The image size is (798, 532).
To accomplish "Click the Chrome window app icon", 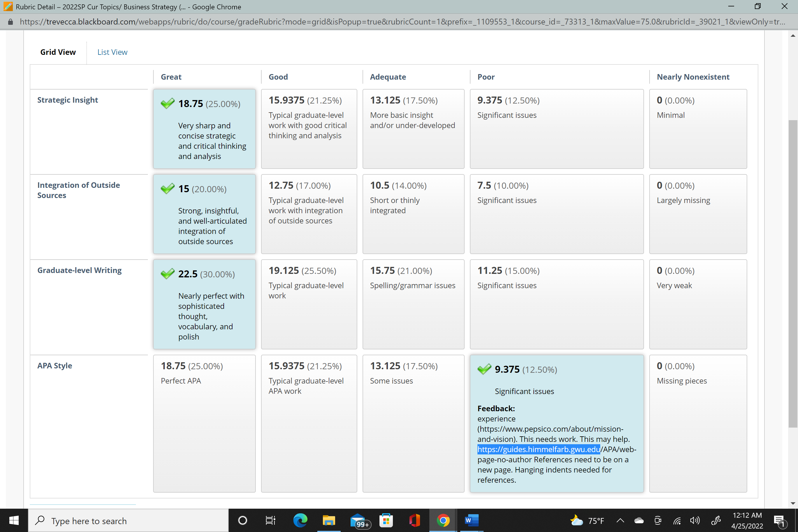I will 8,6.
